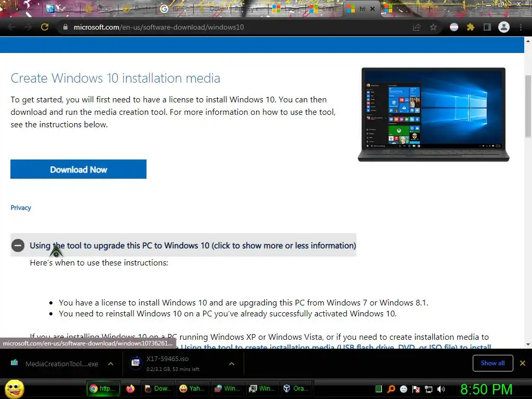Bookmark this page with the star icon
532x399 pixels.
[x=433, y=27]
